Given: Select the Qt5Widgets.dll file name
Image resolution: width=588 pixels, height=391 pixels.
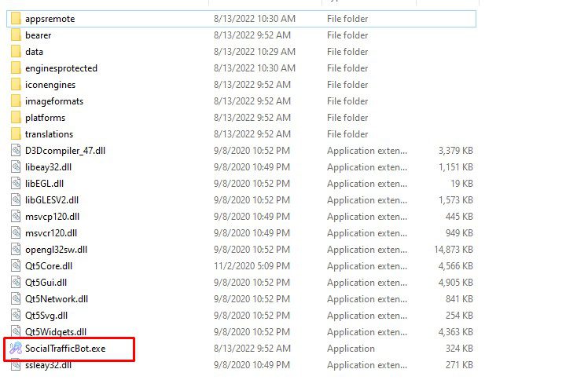Looking at the screenshot, I should click(56, 332).
